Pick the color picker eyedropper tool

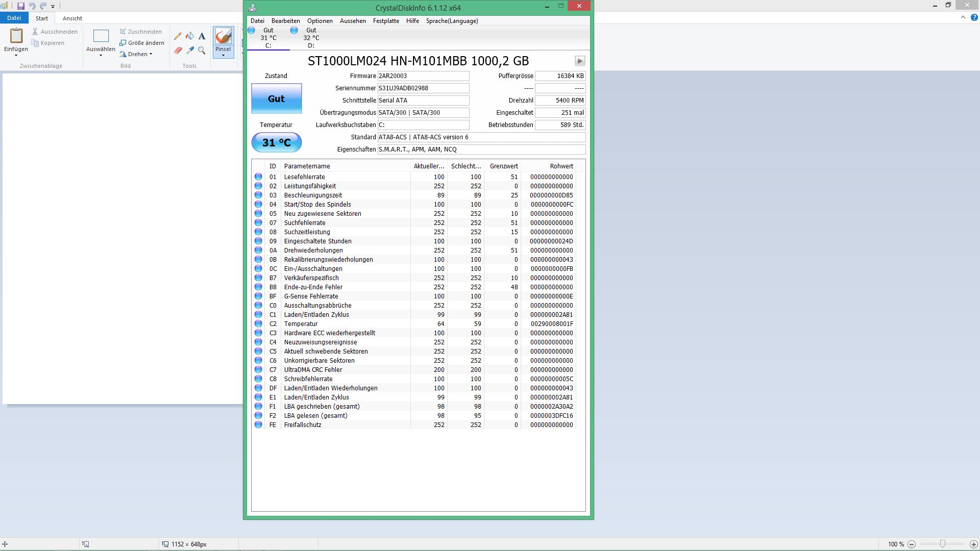coord(190,51)
